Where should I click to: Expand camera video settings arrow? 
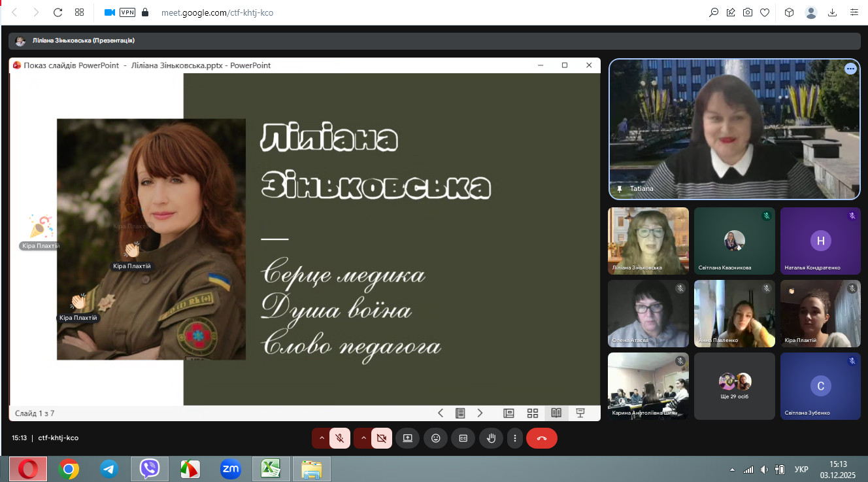click(x=363, y=438)
